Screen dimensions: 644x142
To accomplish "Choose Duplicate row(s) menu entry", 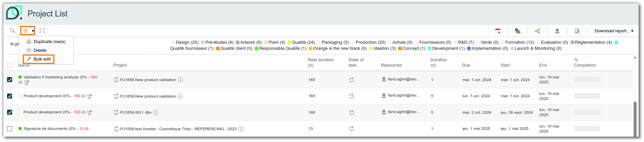I will 49,42.
